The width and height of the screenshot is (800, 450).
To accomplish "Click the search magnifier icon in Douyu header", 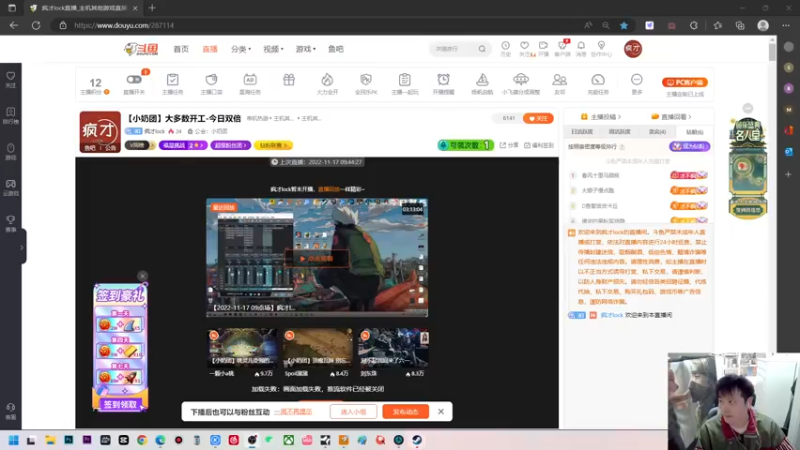I will pos(482,49).
